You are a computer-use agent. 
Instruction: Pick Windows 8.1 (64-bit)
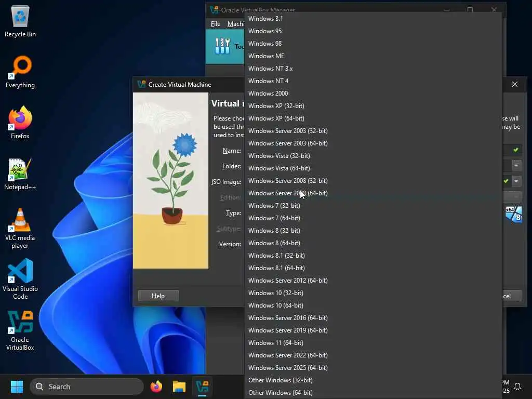pos(373,268)
